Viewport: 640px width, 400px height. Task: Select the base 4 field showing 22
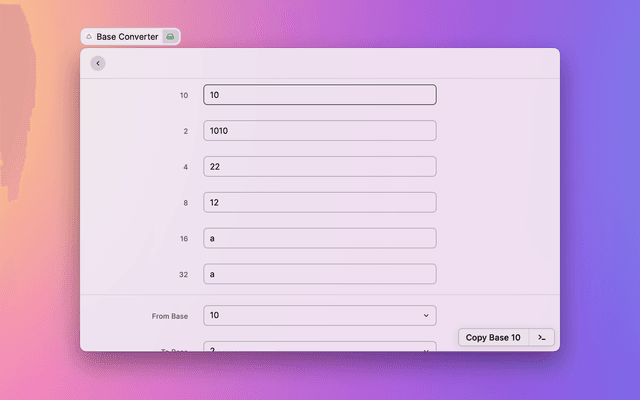(320, 167)
